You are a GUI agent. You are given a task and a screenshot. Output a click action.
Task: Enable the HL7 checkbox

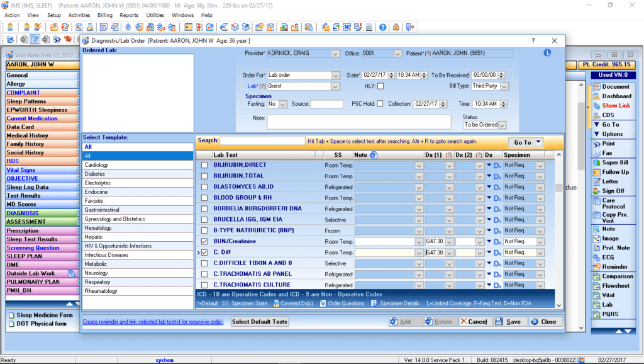380,86
